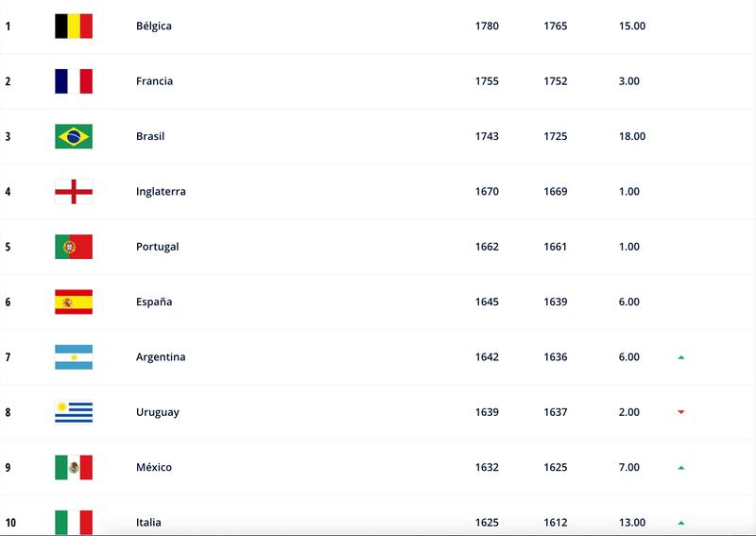Click the Belgium flag icon
This screenshot has width=756, height=536.
coord(74,26)
